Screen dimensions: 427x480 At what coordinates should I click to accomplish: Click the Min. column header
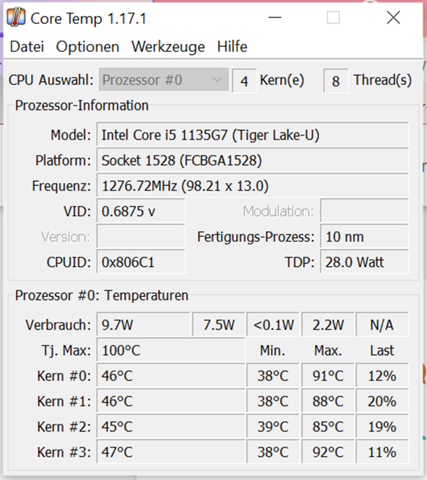[273, 350]
